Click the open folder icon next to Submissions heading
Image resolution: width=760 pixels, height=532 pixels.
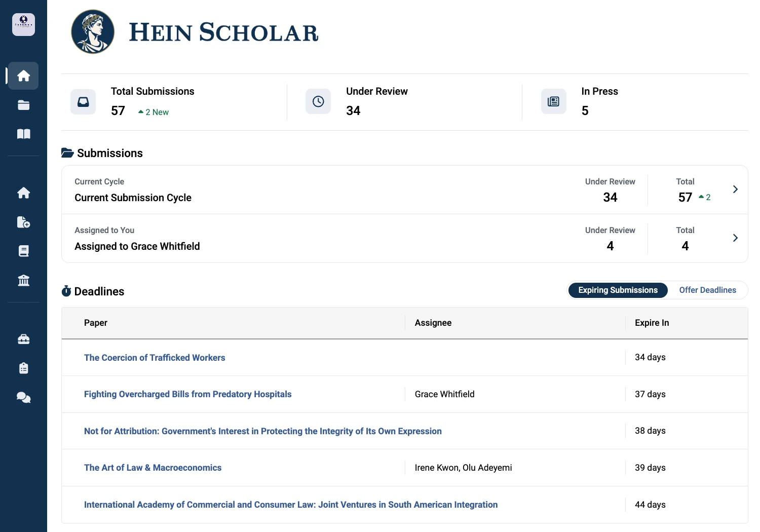tap(67, 153)
